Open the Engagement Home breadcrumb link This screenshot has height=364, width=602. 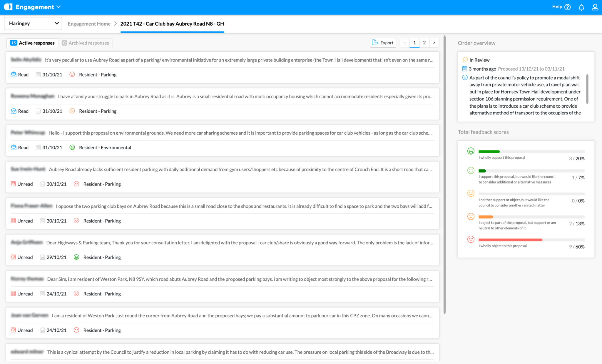pyautogui.click(x=89, y=24)
